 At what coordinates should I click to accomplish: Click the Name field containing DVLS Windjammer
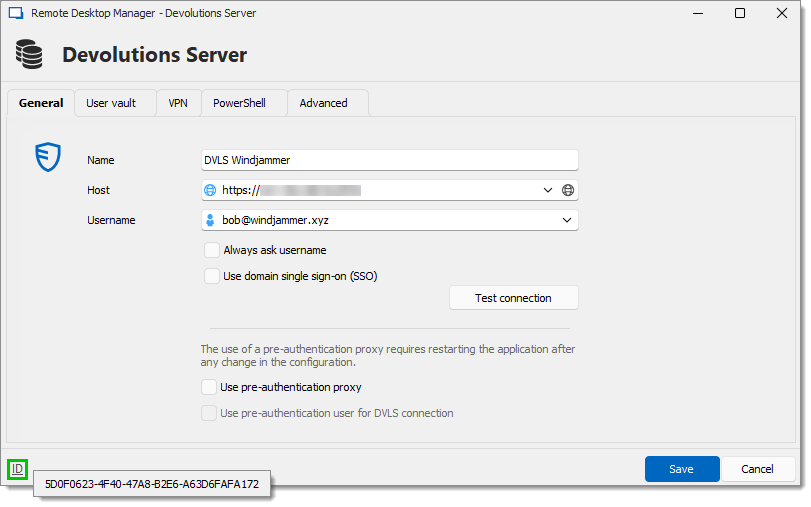[389, 160]
